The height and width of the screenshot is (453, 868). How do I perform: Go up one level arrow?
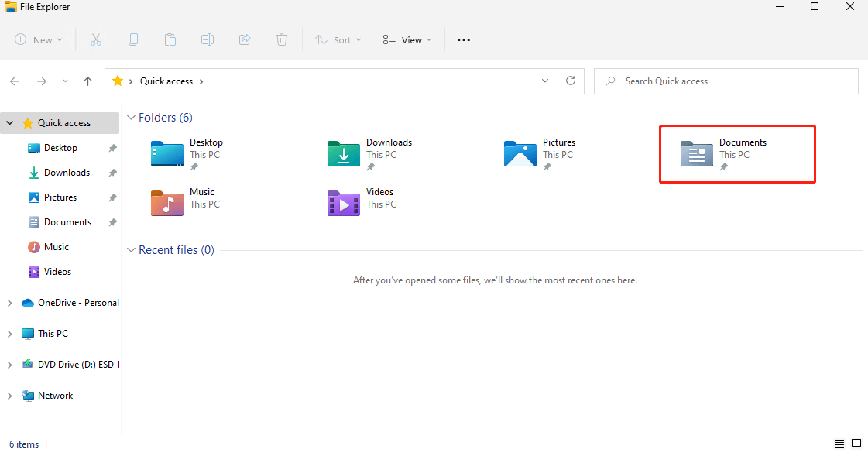[88, 81]
